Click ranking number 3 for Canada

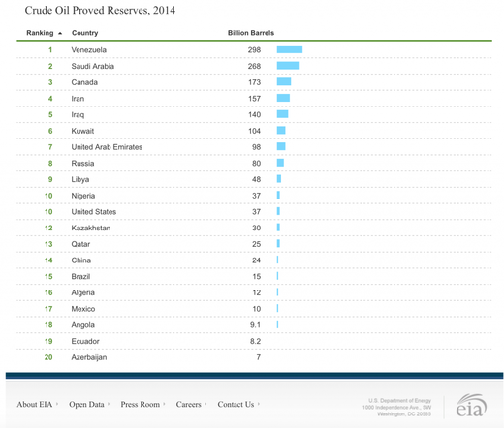pyautogui.click(x=50, y=82)
